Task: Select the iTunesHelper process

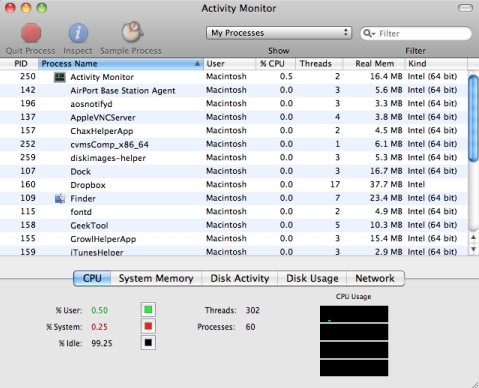Action: (234, 251)
